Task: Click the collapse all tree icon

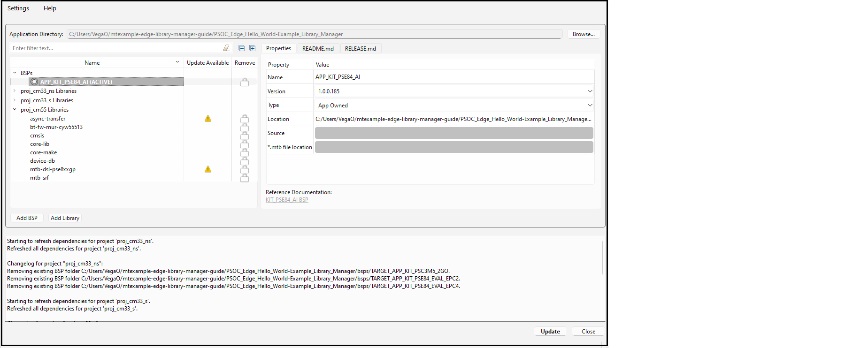Action: pyautogui.click(x=242, y=48)
